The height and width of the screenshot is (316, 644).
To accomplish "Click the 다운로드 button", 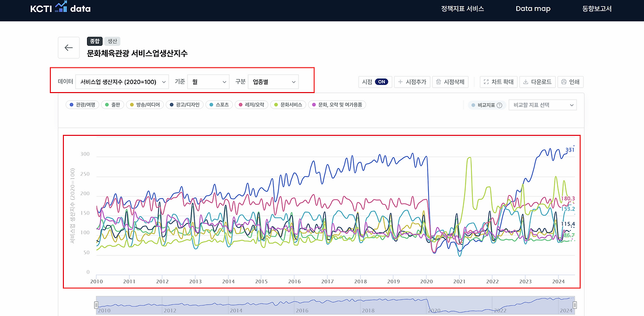I will pyautogui.click(x=537, y=82).
